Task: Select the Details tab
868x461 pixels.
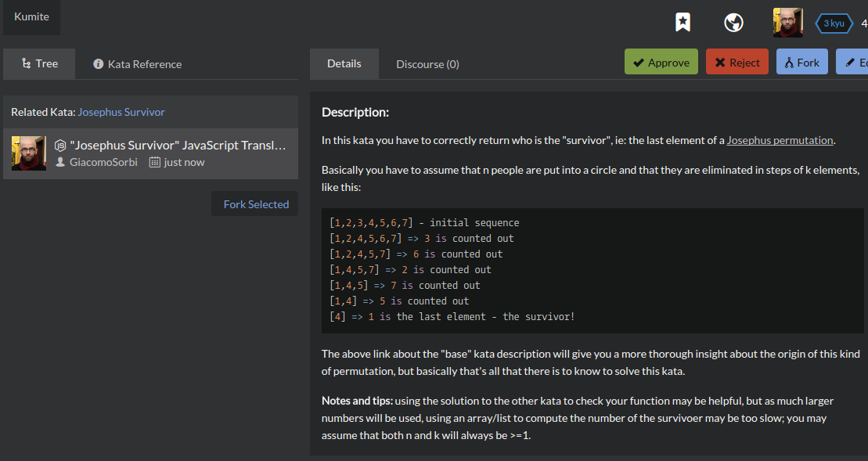Action: pos(344,63)
